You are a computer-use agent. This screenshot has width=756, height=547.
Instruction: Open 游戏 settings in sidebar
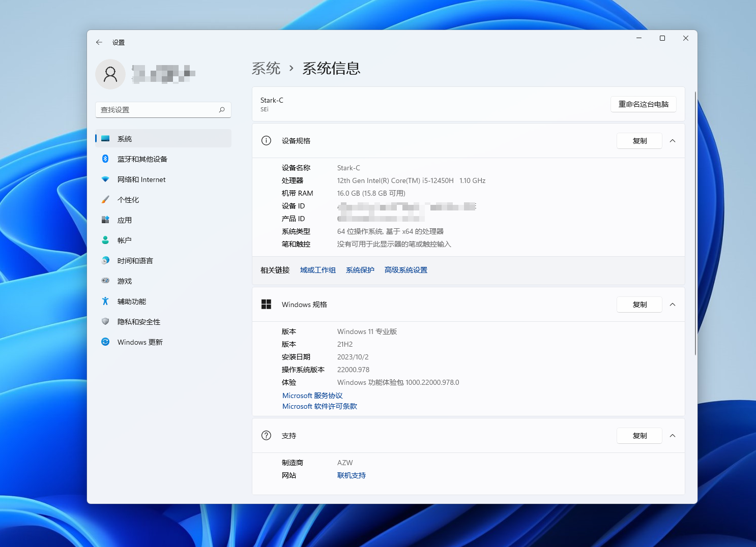163,281
